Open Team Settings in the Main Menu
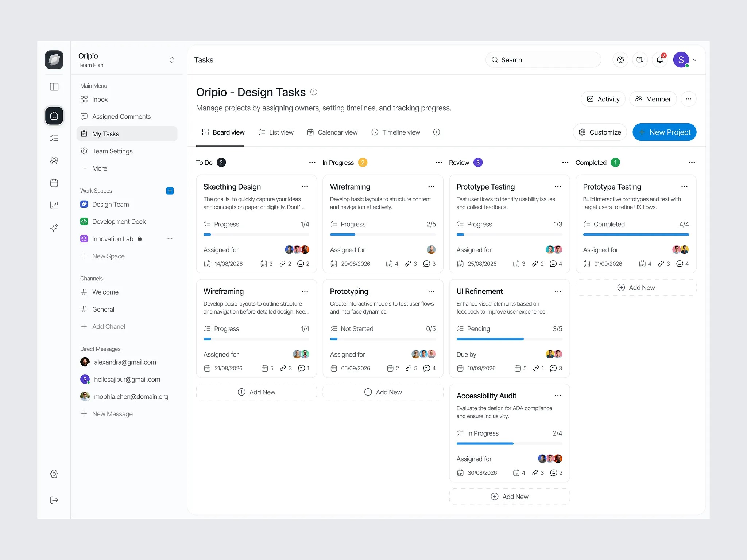Viewport: 747px width, 560px height. tap(127, 151)
